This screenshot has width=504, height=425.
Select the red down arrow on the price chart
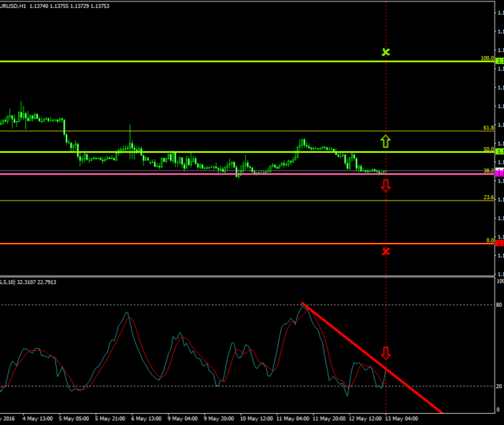point(386,186)
